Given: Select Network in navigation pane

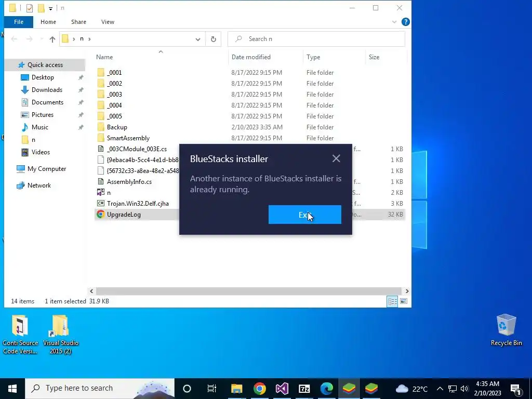Looking at the screenshot, I should pyautogui.click(x=39, y=185).
